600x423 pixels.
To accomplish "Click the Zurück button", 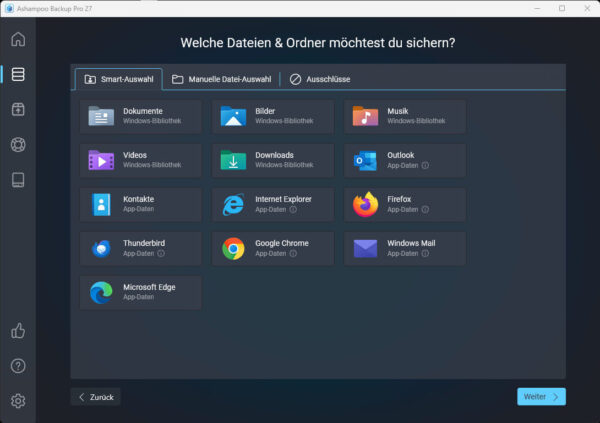I will pyautogui.click(x=96, y=397).
